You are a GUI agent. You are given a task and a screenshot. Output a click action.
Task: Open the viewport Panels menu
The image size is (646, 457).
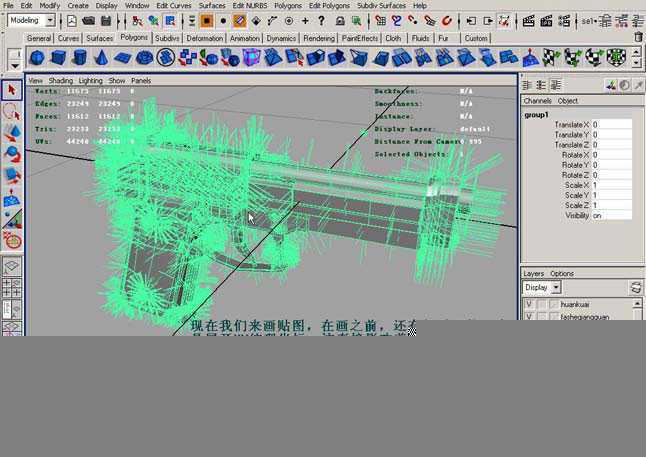tap(141, 81)
